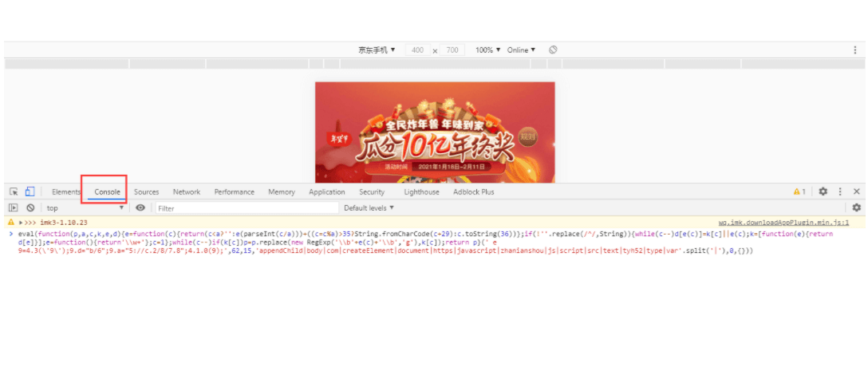Viewport: 868px width, 379px height.
Task: Open the Sources tab
Action: point(146,192)
